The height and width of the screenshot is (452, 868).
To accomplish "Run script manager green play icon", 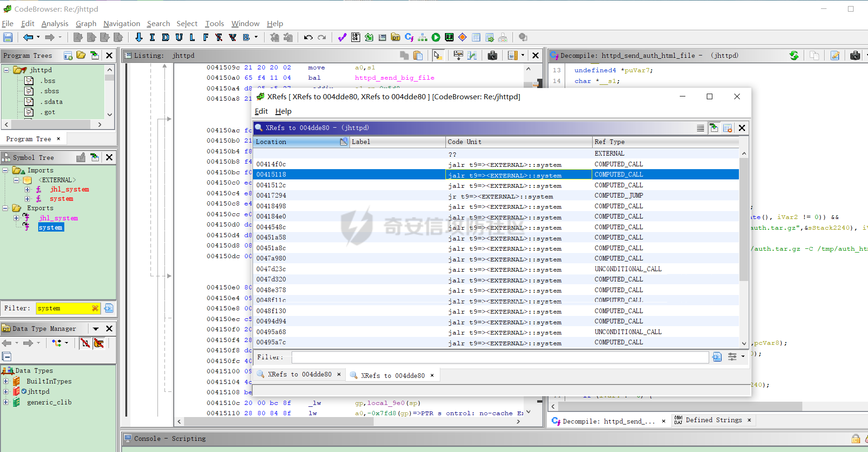I will (x=436, y=37).
